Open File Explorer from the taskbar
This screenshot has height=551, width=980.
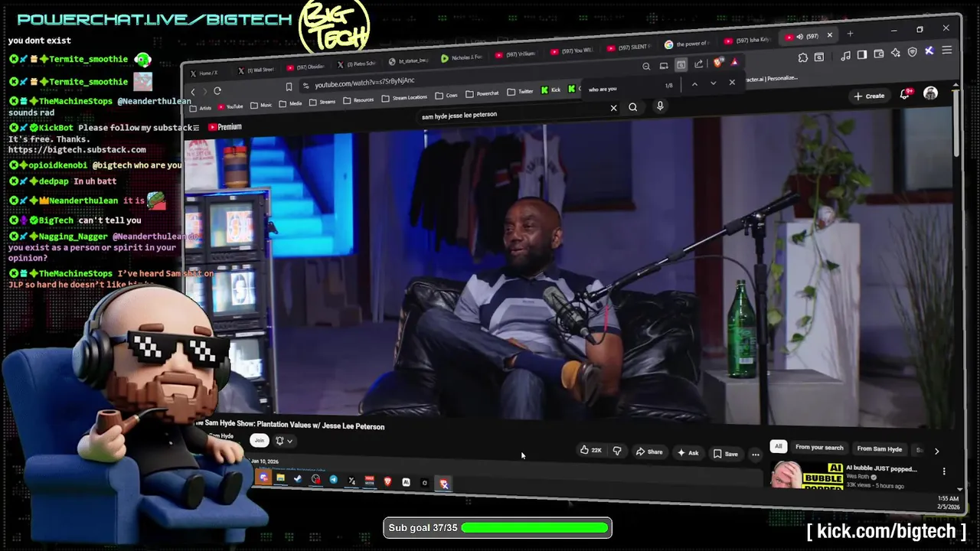[280, 478]
